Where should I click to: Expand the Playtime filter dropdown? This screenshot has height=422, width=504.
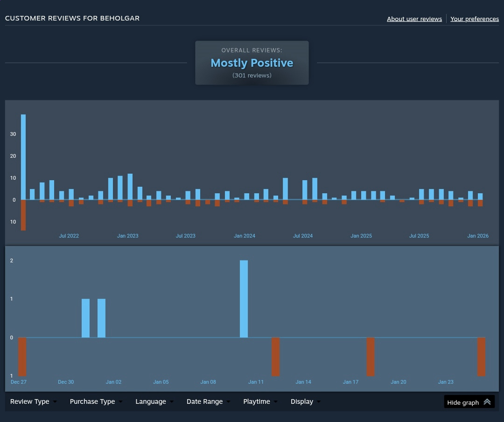coord(260,401)
